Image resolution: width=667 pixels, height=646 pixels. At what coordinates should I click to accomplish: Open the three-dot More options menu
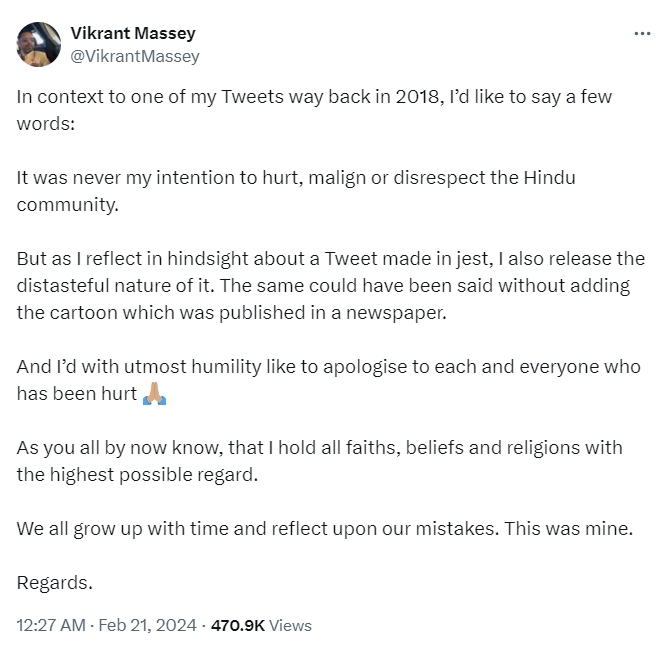pos(642,33)
